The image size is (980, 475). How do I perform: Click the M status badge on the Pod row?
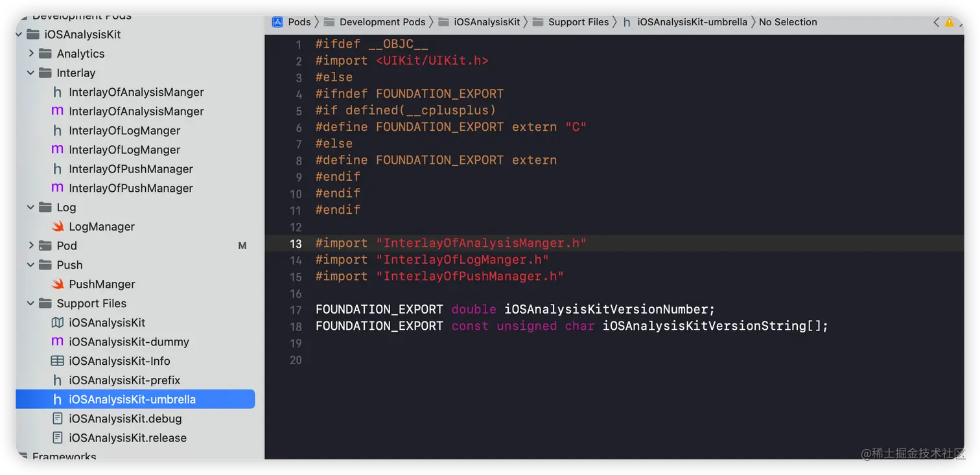(x=242, y=246)
